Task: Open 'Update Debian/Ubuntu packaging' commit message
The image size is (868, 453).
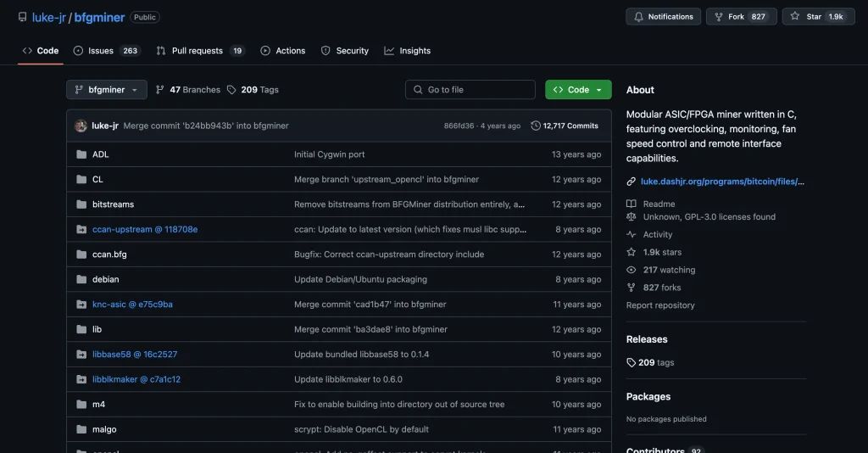Action: point(360,279)
